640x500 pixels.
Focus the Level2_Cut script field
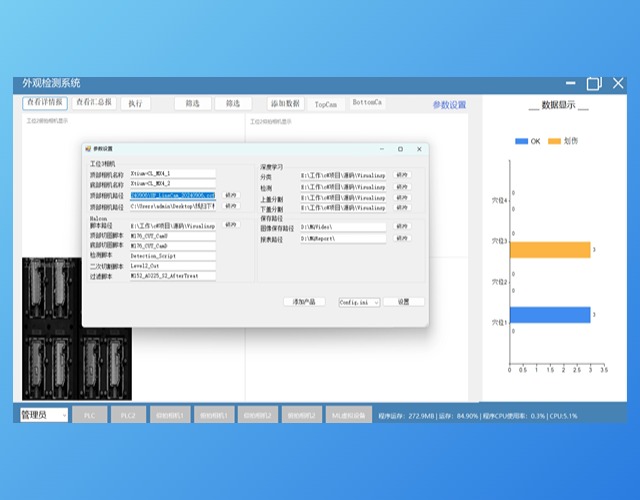click(172, 265)
